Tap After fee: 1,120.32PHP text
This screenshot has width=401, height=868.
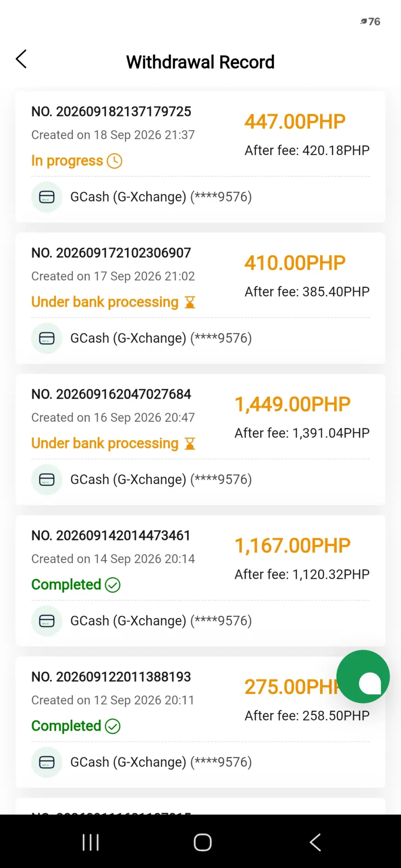click(302, 575)
